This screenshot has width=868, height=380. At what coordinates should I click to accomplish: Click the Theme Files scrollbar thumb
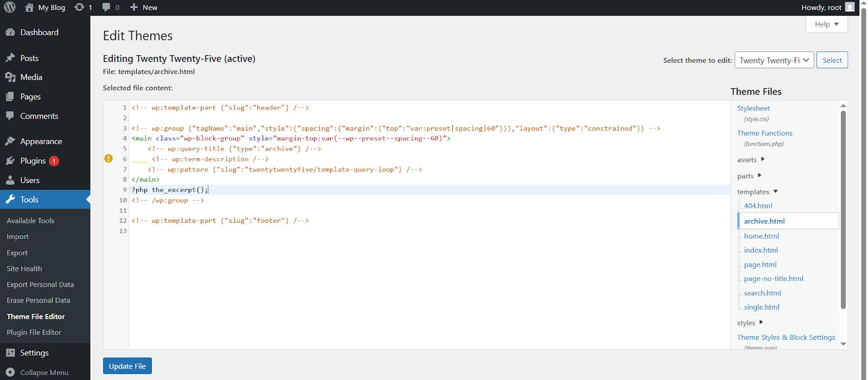click(843, 210)
